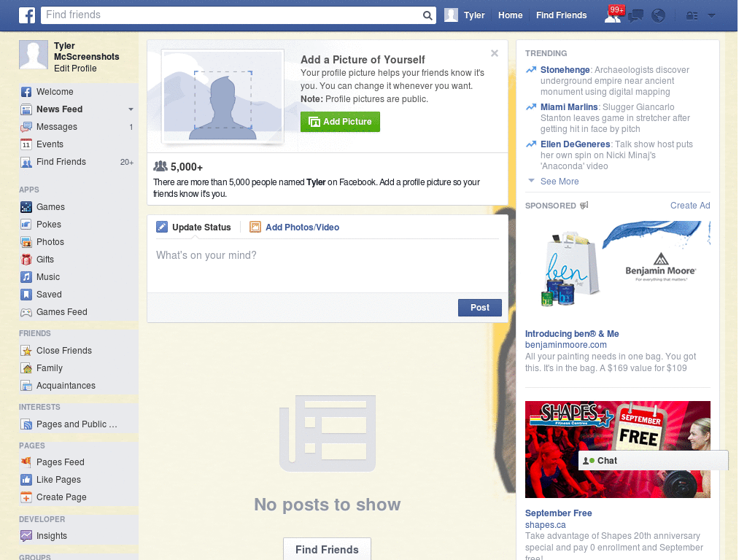Click Find Friends button below No posts
This screenshot has width=747, height=560.
tap(327, 550)
